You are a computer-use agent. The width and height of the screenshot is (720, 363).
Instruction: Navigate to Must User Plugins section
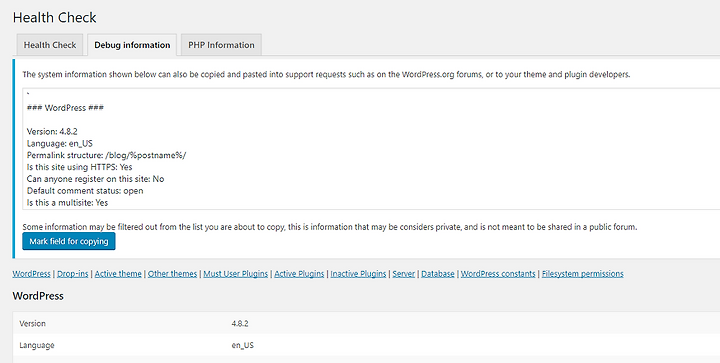tap(236, 274)
